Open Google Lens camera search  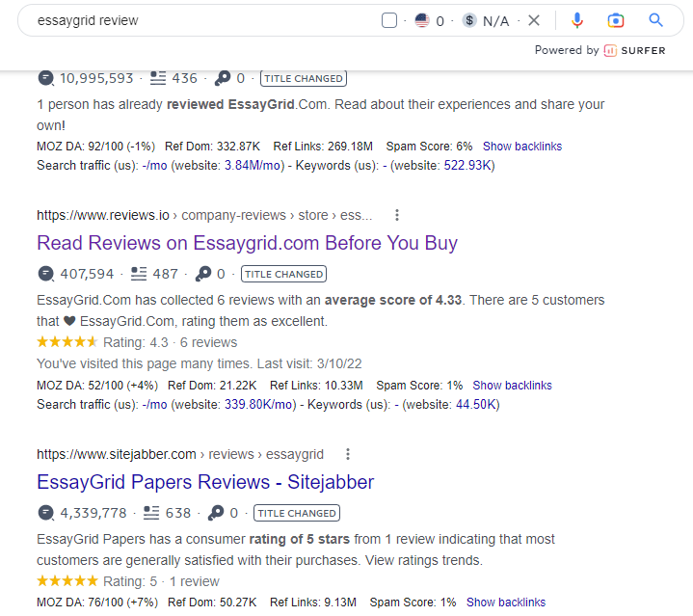tap(616, 20)
